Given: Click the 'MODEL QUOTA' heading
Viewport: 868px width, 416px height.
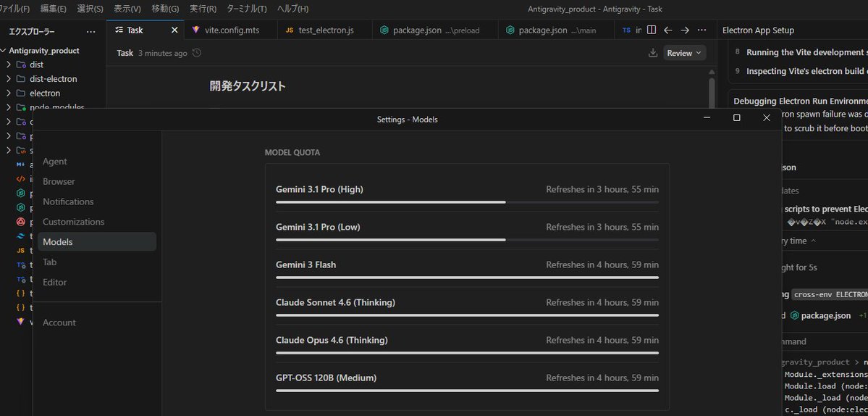Looking at the screenshot, I should (x=292, y=152).
